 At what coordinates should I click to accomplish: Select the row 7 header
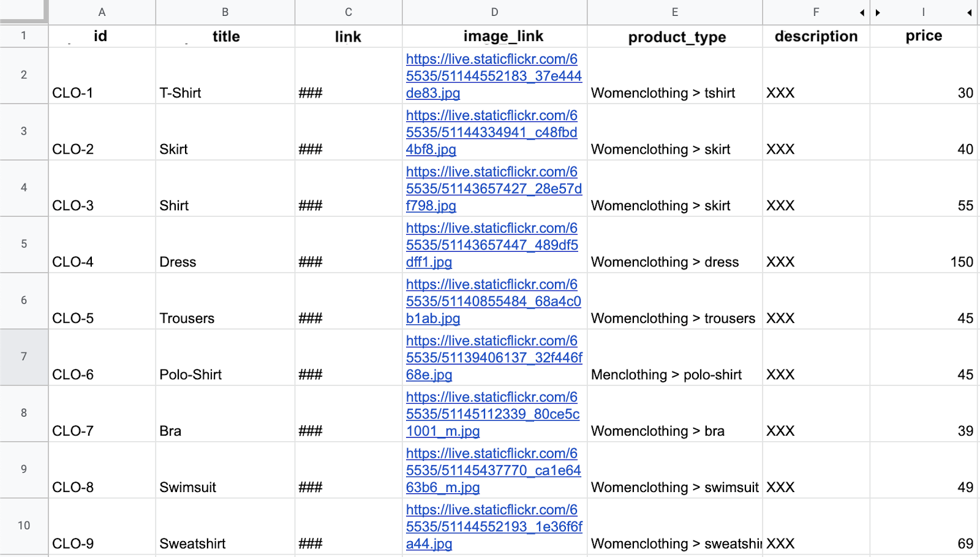24,357
